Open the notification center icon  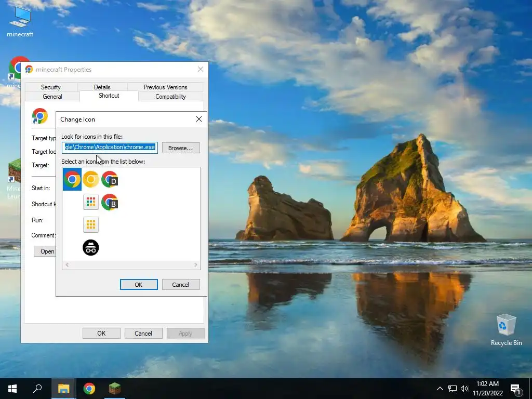click(x=516, y=389)
